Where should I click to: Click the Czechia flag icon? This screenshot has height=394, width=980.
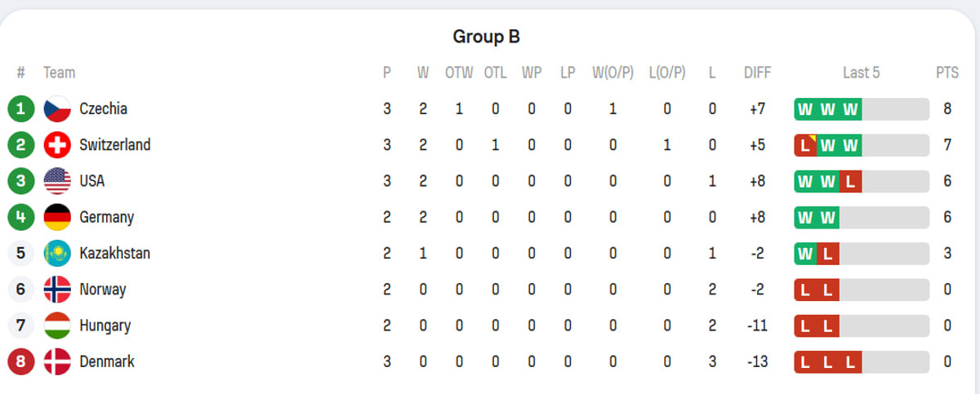point(57,109)
